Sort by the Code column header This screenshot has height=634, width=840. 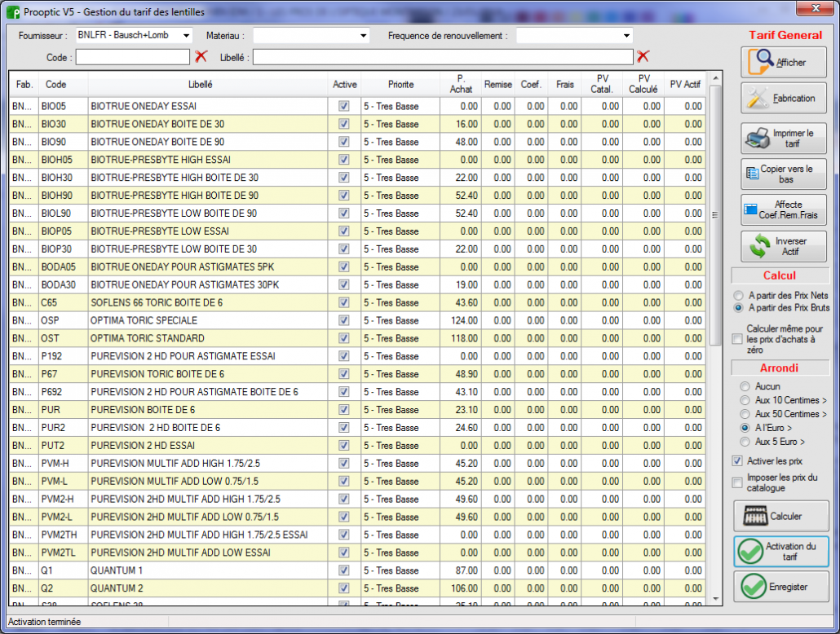[x=55, y=84]
